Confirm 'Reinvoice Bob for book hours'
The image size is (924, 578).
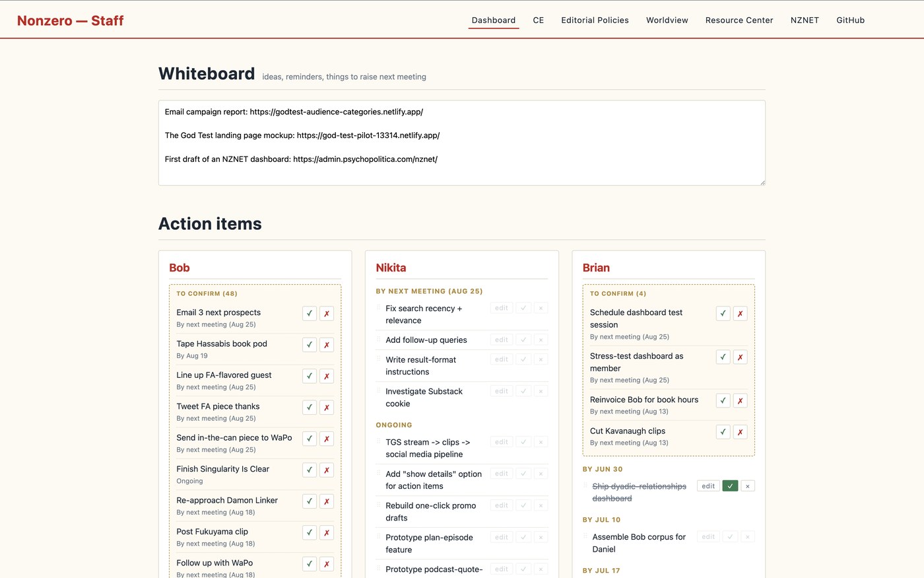tap(723, 401)
